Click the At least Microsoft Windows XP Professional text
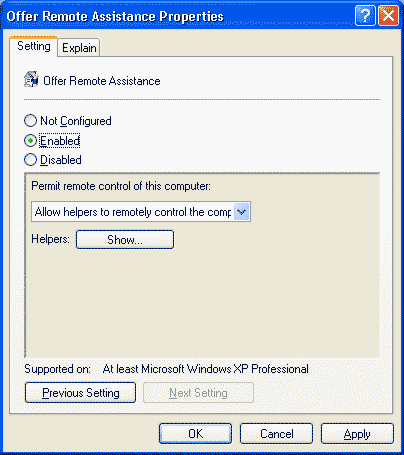Image resolution: width=404 pixels, height=455 pixels. 206,369
